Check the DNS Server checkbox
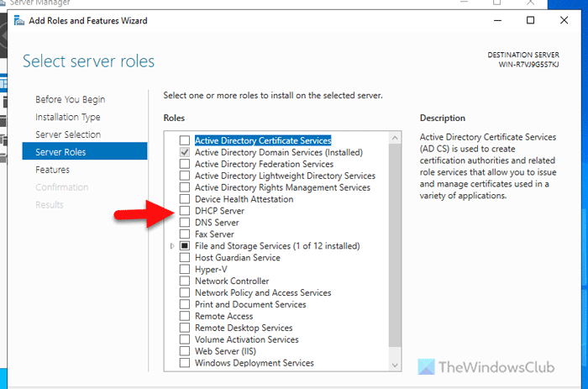The image size is (588, 389). 185,223
